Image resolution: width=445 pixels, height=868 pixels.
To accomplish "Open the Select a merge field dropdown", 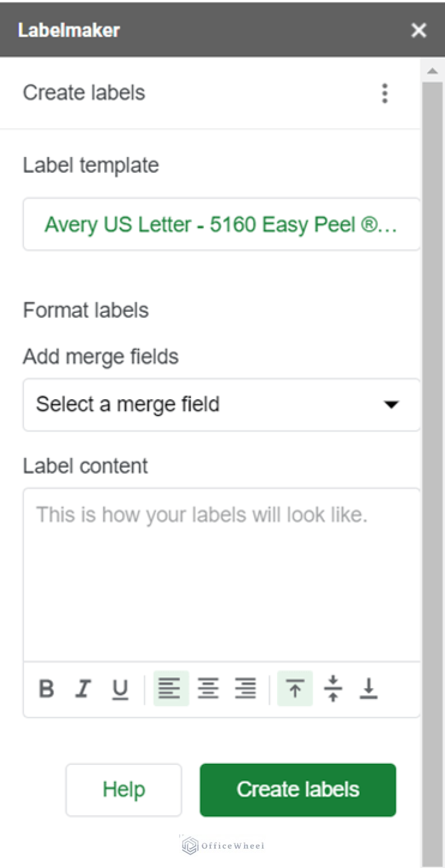I will (x=222, y=404).
